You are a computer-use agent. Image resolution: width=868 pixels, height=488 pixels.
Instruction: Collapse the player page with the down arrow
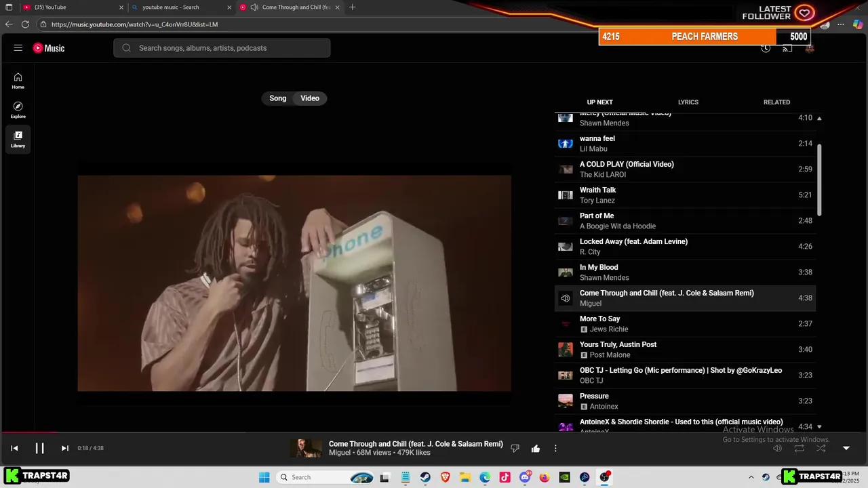click(x=846, y=448)
